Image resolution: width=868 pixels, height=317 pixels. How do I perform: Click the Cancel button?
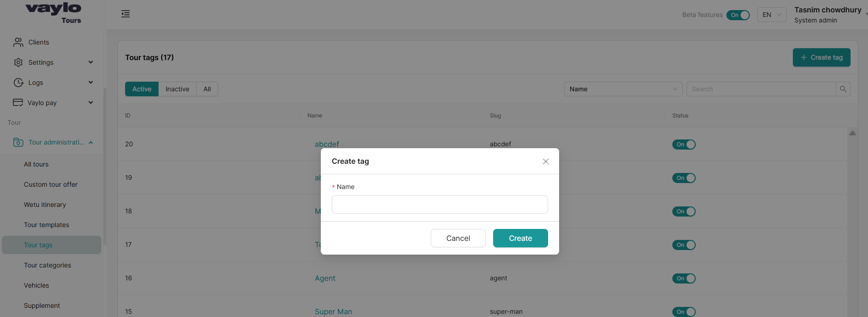coord(458,238)
